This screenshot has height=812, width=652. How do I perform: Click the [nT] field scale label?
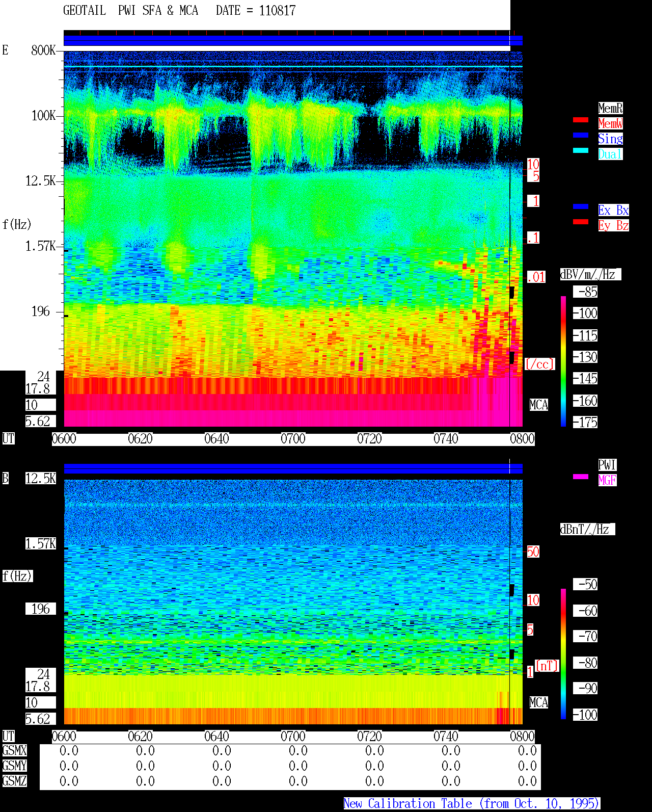click(547, 666)
